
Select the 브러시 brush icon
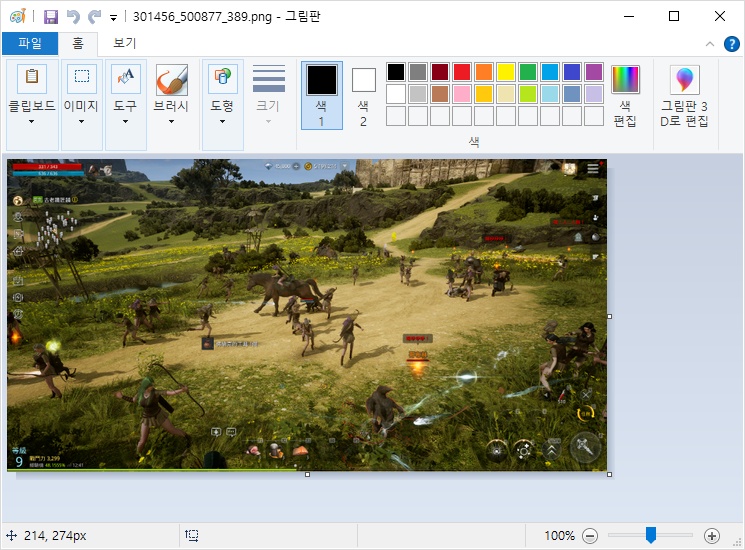coord(172,79)
